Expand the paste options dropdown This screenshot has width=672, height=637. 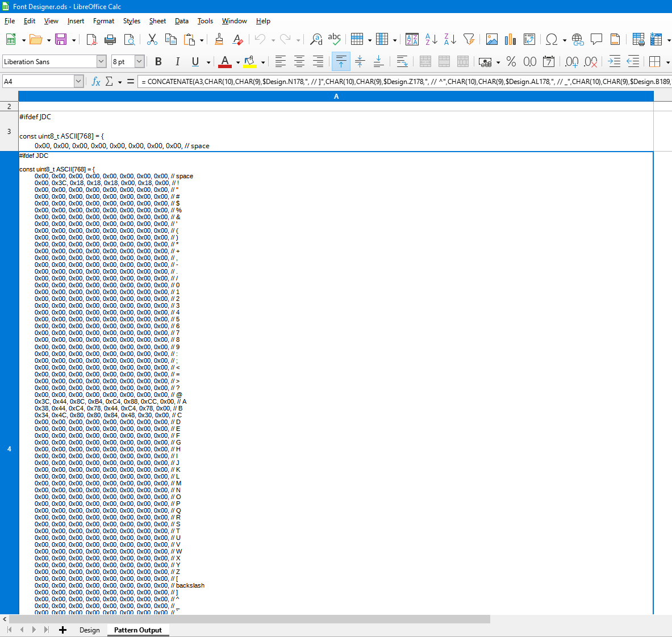202,40
